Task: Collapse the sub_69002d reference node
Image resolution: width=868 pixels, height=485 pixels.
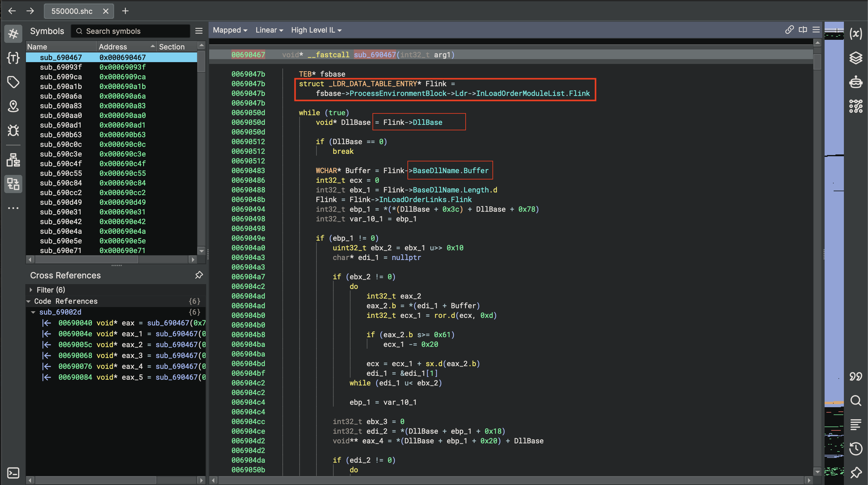Action: click(33, 312)
